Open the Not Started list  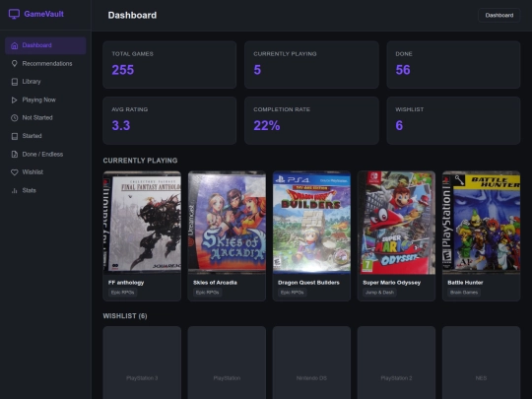[45, 118]
